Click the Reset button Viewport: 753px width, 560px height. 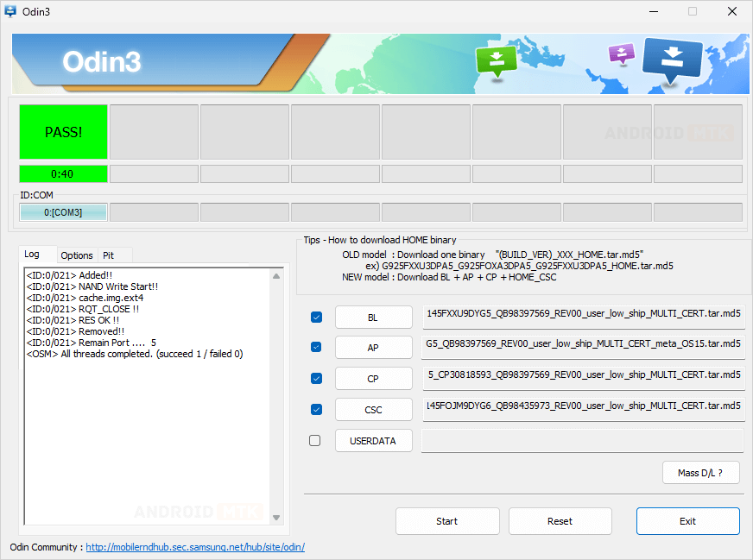click(560, 521)
